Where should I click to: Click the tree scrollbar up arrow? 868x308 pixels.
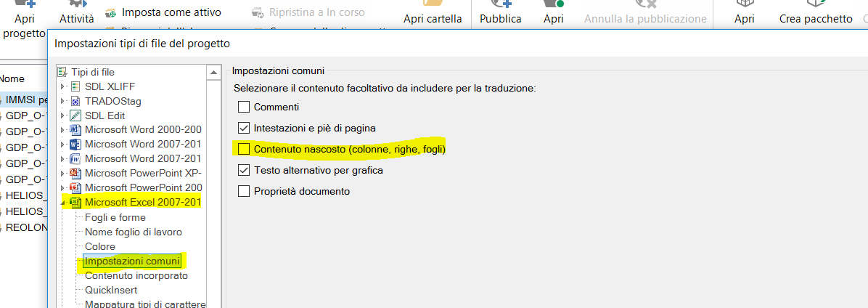pos(213,73)
